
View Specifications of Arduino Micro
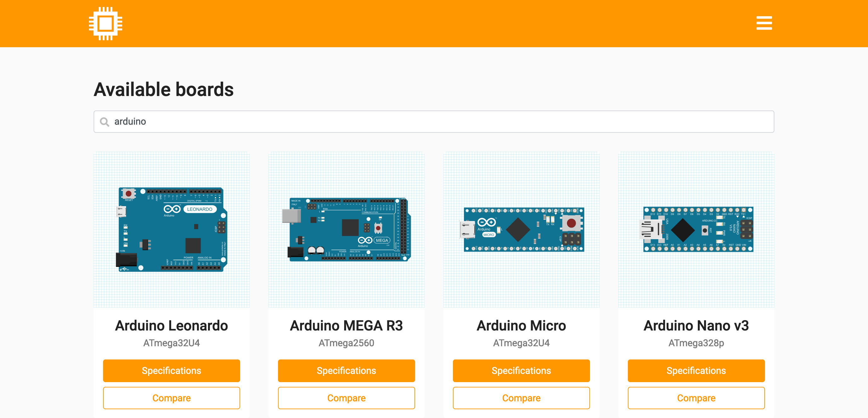521,370
